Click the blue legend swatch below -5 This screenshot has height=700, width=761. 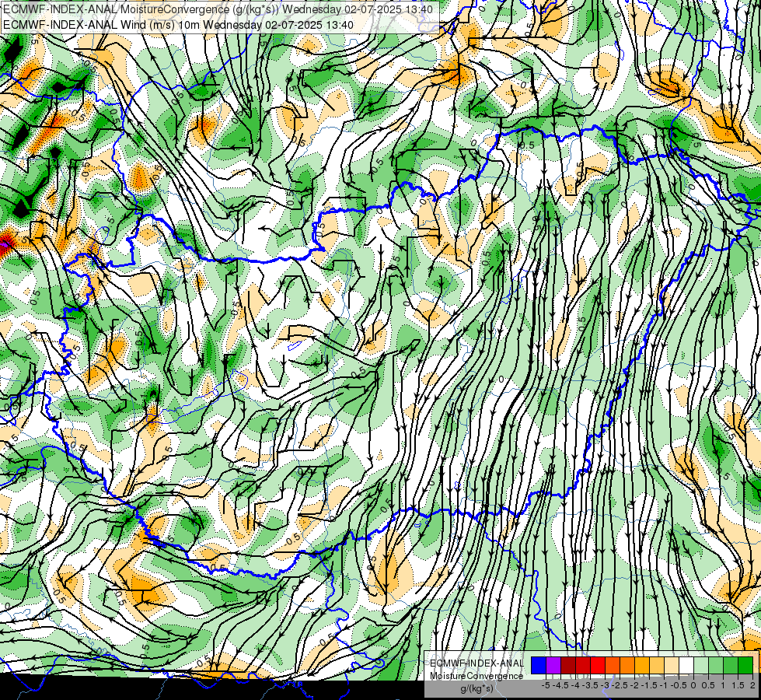click(539, 666)
